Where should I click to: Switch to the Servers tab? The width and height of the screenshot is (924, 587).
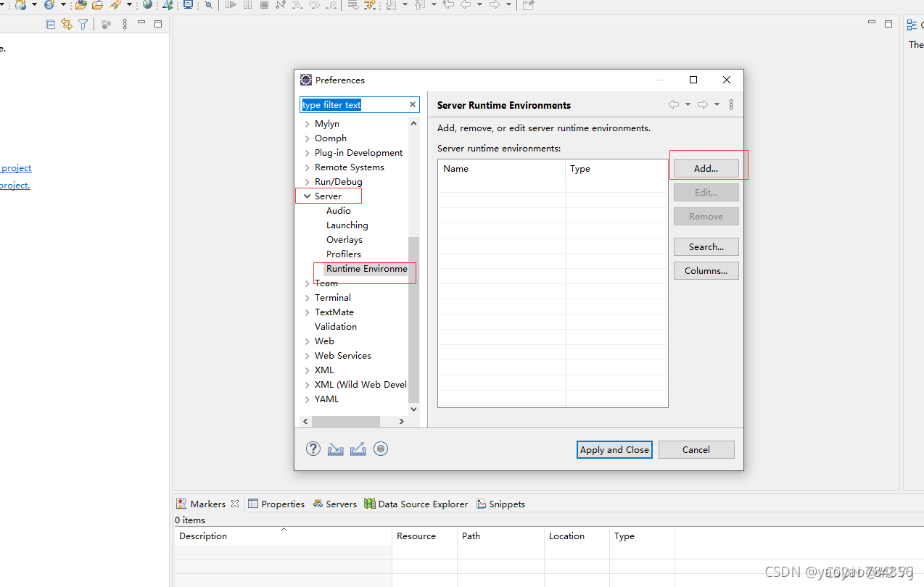tap(335, 504)
